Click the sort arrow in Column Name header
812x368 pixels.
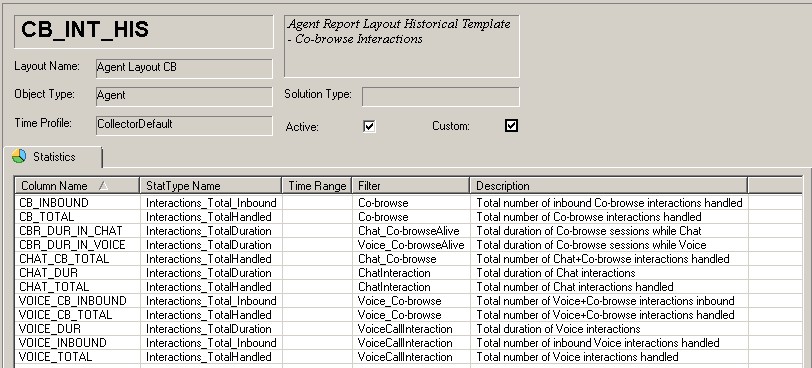[x=104, y=186]
